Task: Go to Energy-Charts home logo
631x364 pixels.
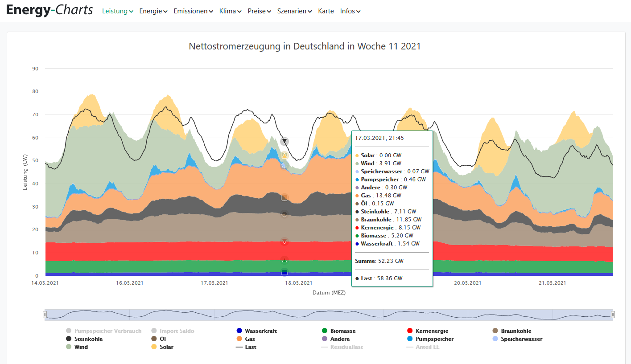Action: pyautogui.click(x=49, y=10)
